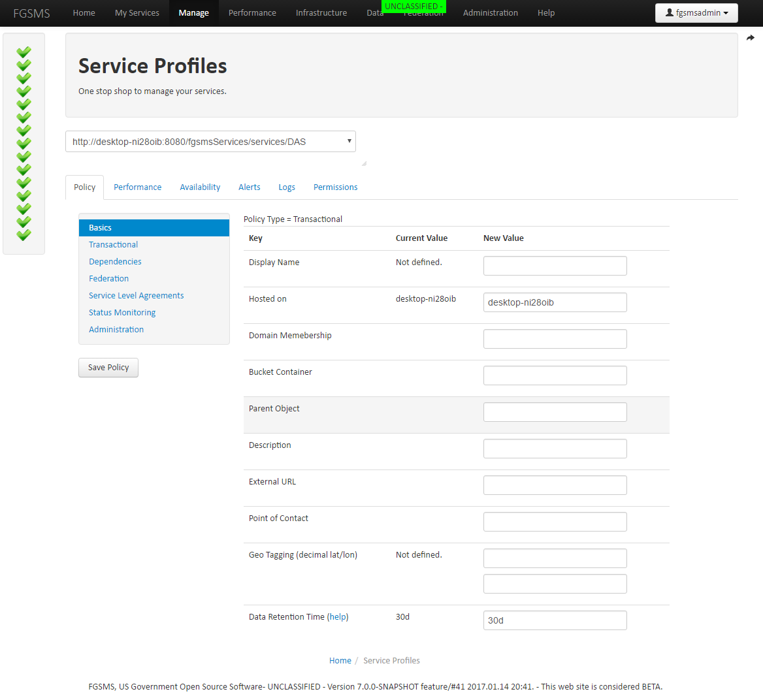Click the last green status checkmark
763x700 pixels.
tap(24, 235)
